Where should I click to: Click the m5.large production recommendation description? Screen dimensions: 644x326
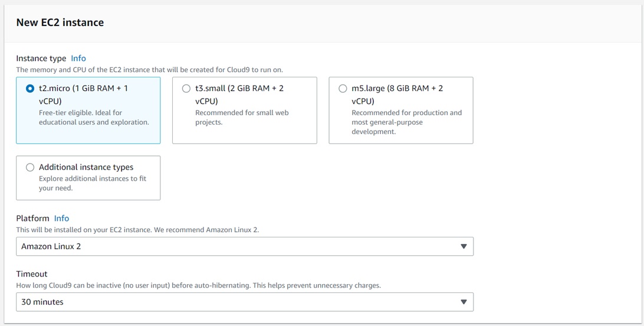406,122
